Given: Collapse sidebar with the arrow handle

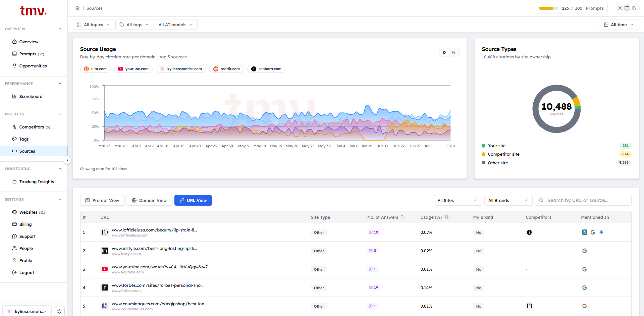Looking at the screenshot, I should [67, 160].
